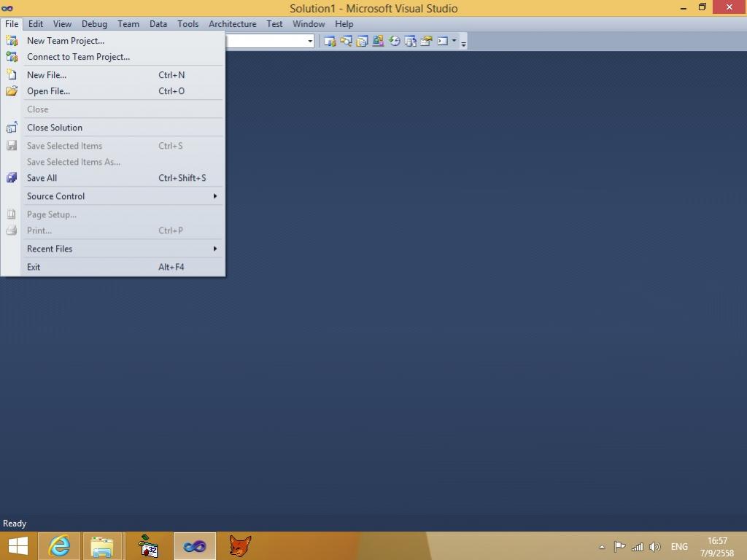This screenshot has width=747, height=560.
Task: Choose New Team Project... from File menu
Action: [113, 41]
